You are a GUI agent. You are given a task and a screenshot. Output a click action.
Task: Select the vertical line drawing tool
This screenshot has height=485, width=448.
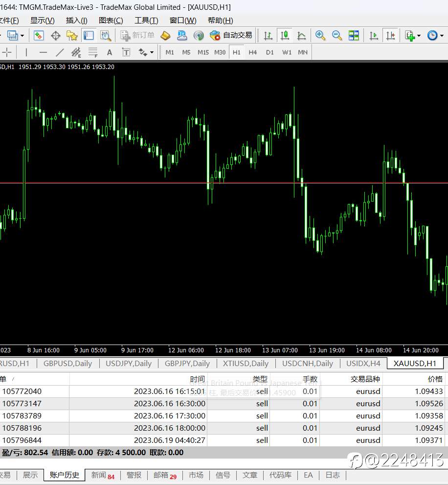pos(26,52)
